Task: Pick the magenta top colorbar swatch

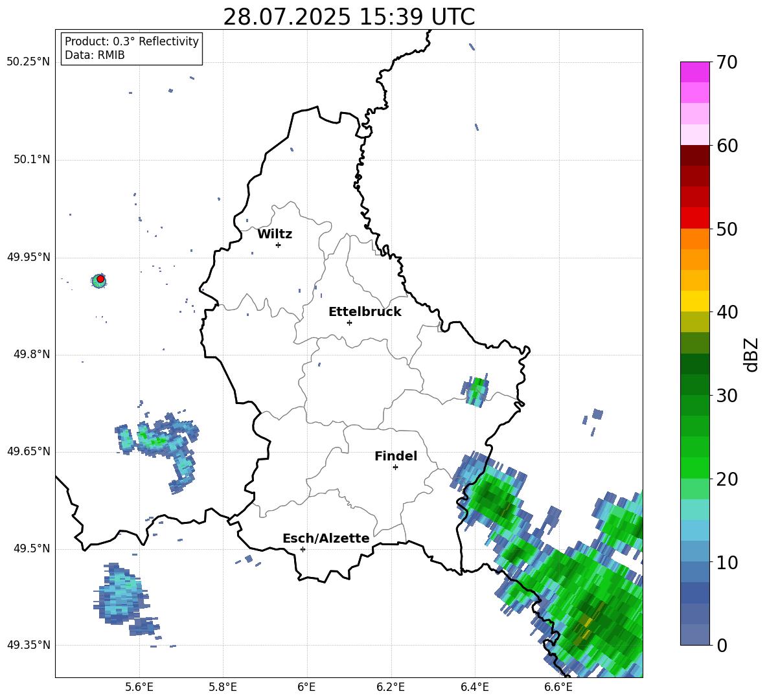Action: coord(694,72)
